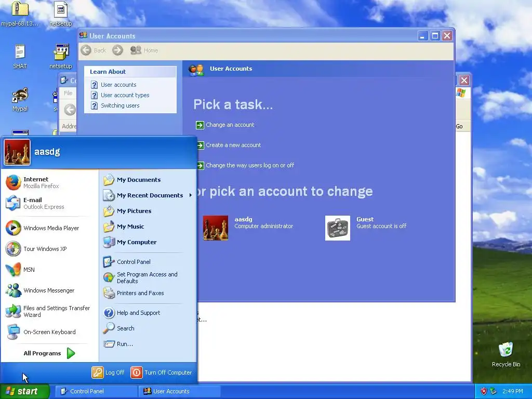Launch Windows Messenger

click(x=40, y=290)
